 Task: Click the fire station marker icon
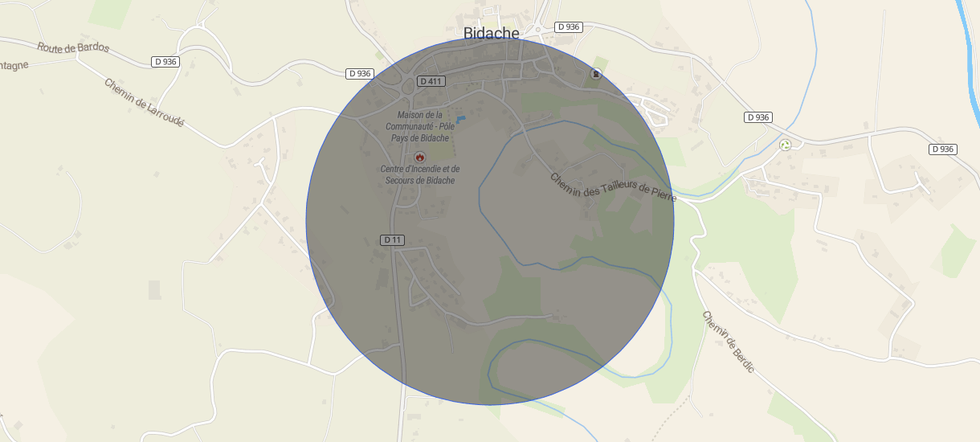point(419,157)
